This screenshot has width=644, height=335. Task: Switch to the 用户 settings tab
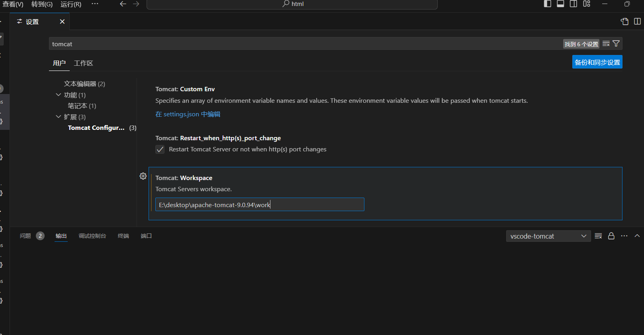59,63
